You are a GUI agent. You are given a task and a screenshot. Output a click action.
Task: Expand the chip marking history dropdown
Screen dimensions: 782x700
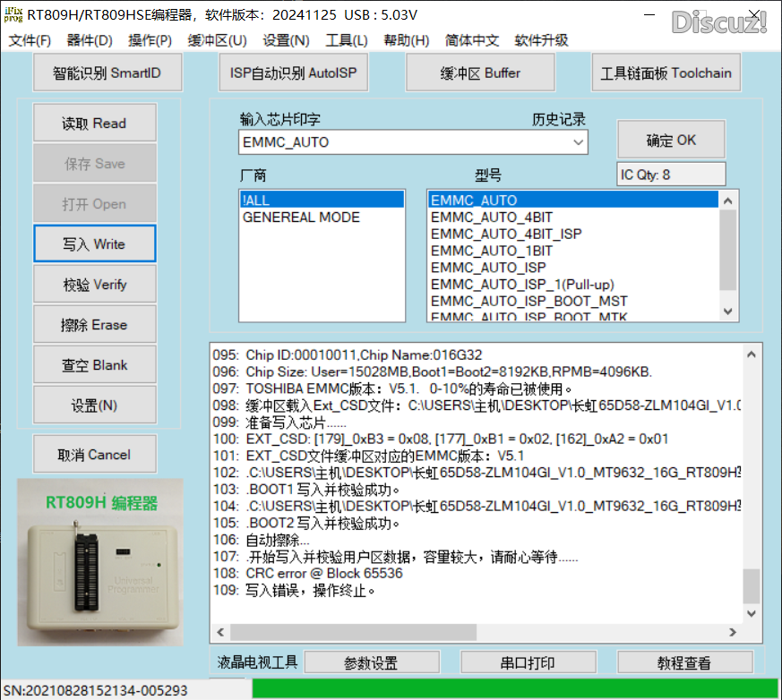[578, 142]
